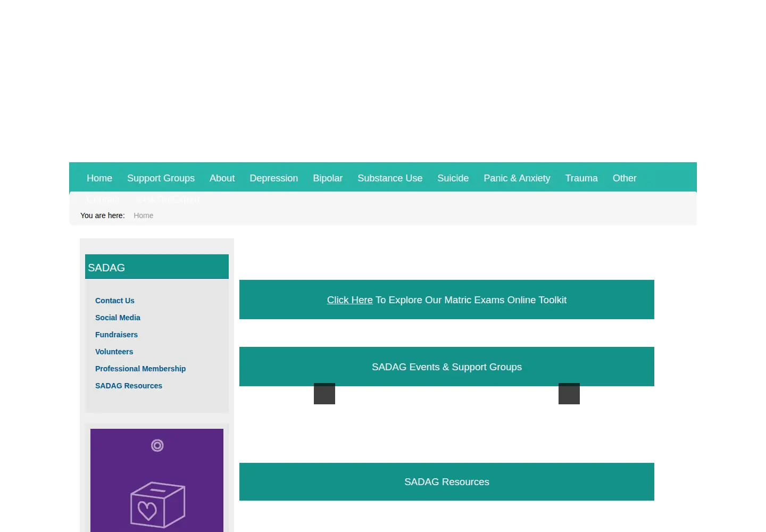Open the Volunteers sidebar link

pyautogui.click(x=114, y=352)
